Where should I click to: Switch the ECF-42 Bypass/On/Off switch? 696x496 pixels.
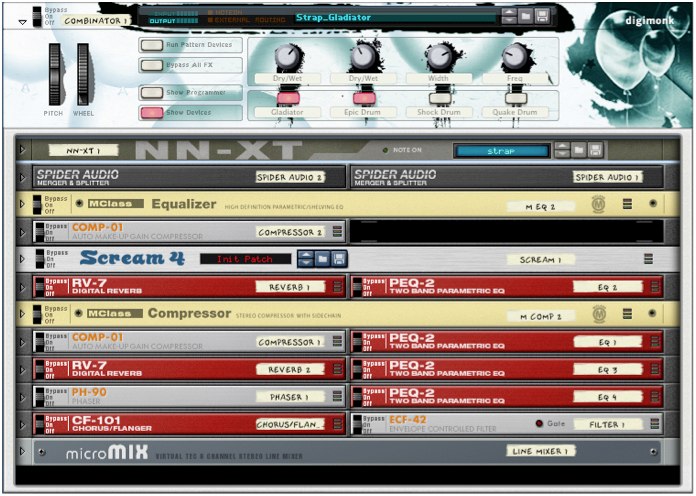[x=357, y=424]
